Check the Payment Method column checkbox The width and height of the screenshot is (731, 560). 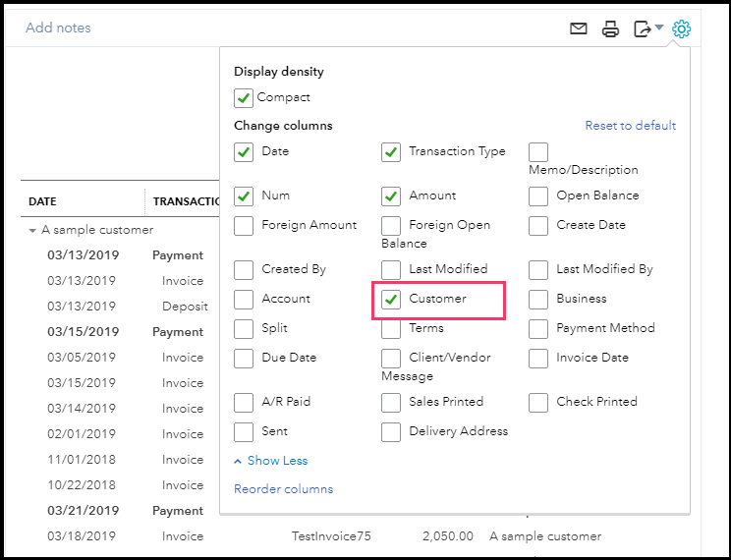pos(538,328)
